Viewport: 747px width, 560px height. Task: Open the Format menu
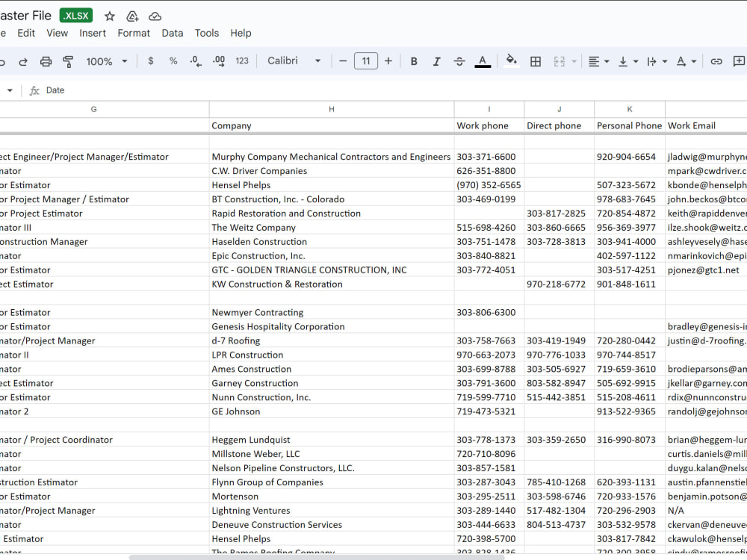tap(134, 33)
